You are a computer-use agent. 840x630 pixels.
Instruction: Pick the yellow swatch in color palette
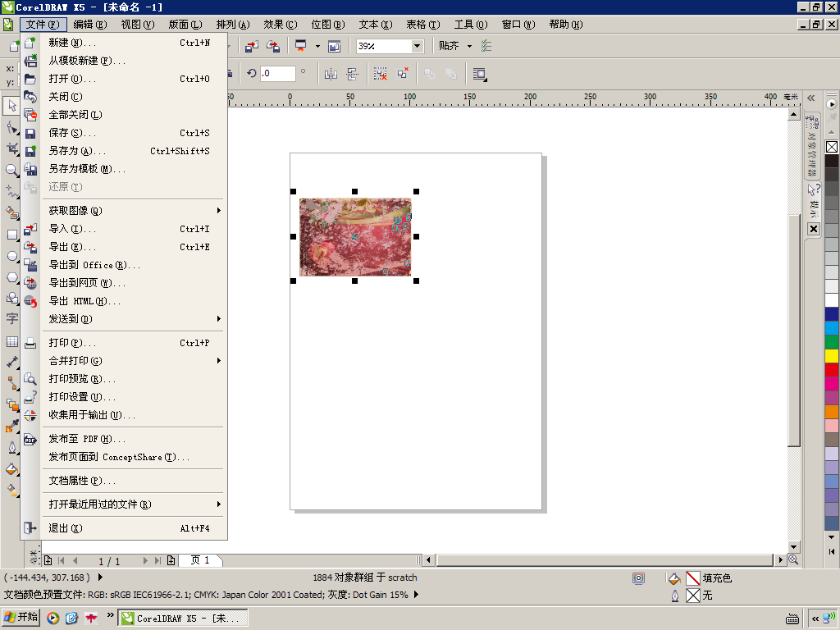[x=832, y=356]
